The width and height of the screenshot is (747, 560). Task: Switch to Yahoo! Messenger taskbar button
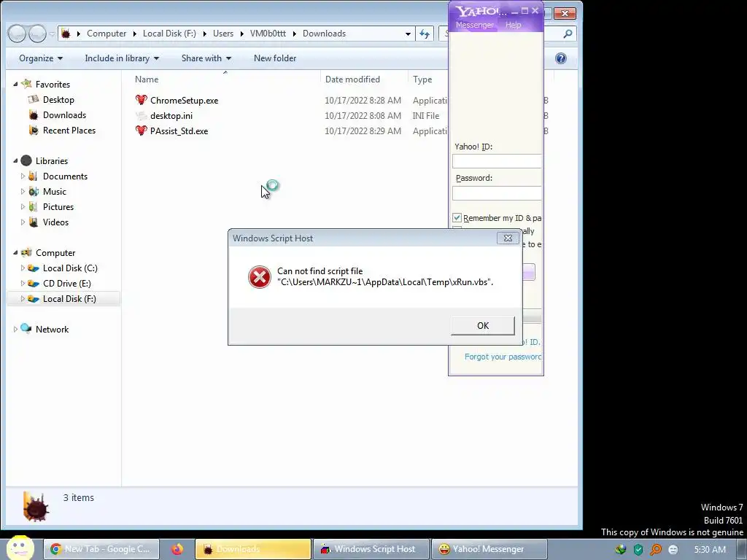click(x=489, y=549)
